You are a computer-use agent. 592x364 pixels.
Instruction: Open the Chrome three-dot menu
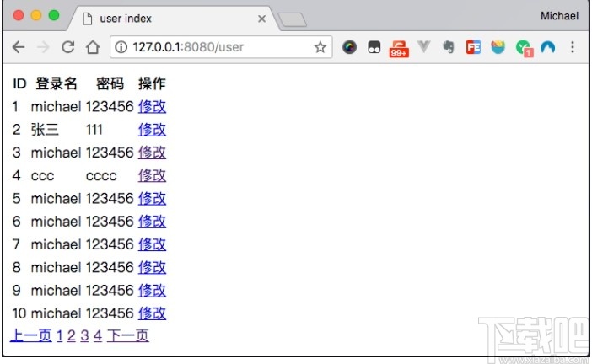[573, 47]
